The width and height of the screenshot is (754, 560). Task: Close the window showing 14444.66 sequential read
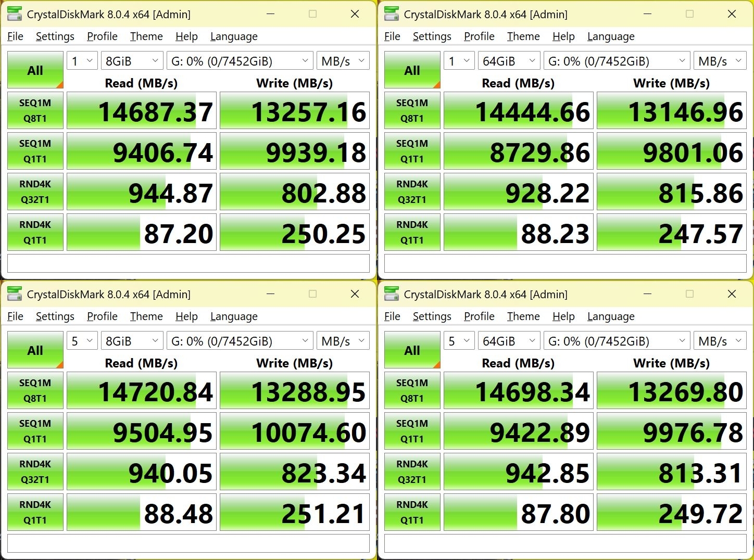click(732, 14)
